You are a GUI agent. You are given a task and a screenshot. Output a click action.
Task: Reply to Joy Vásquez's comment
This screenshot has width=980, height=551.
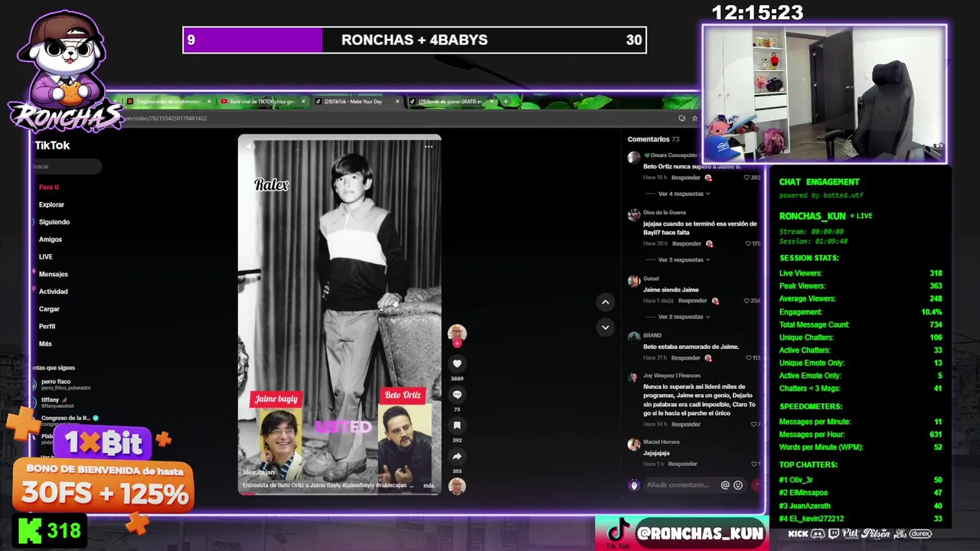(x=686, y=424)
